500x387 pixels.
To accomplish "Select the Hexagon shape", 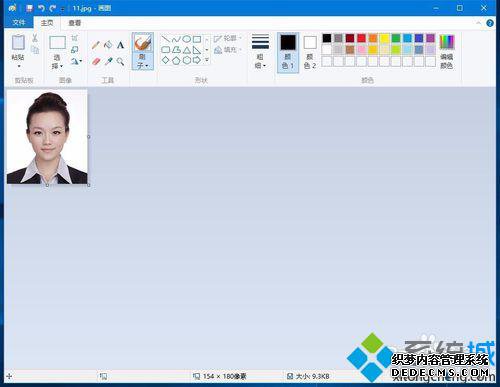I will coord(187,60).
